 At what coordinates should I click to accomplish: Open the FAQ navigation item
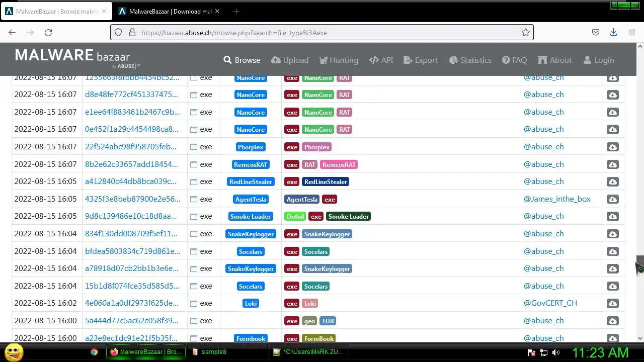point(514,60)
